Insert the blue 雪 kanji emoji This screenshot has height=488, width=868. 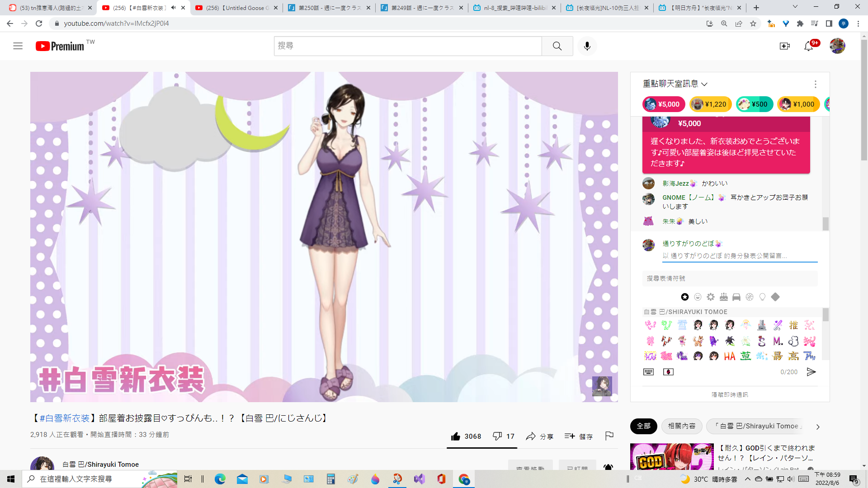coord(682,325)
